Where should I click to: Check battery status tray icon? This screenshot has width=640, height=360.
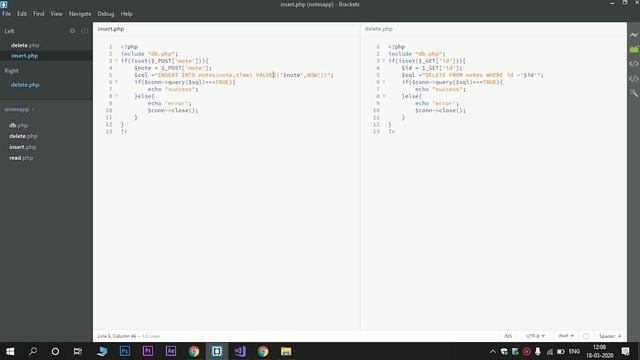[561, 351]
